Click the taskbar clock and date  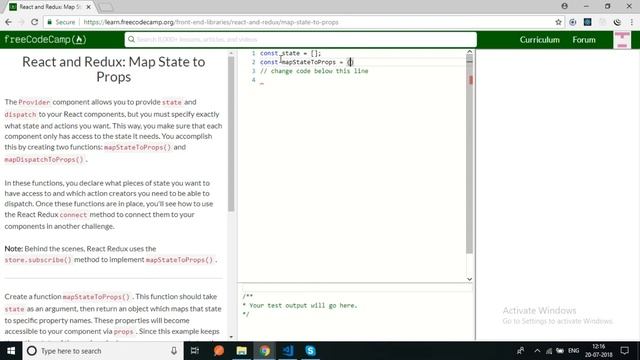(x=598, y=351)
